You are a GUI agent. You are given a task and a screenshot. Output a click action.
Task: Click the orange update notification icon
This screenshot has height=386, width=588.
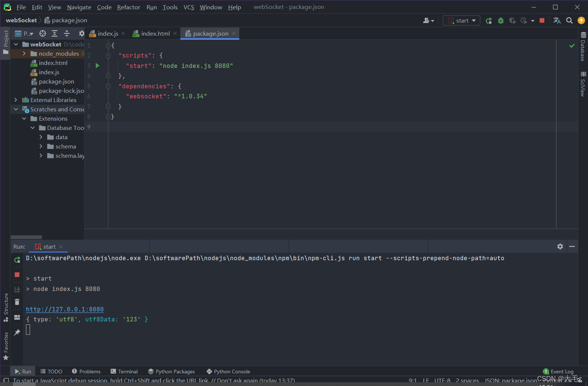[581, 21]
